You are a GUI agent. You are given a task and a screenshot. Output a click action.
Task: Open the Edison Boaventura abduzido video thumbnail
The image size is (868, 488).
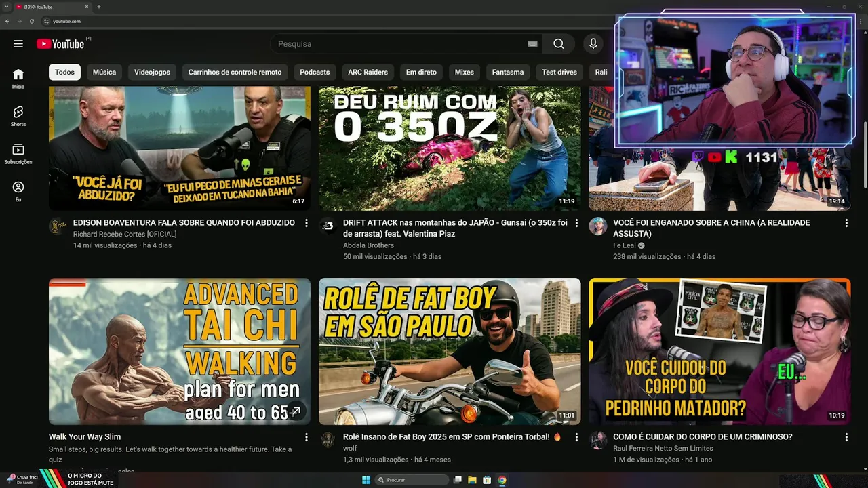coord(180,148)
